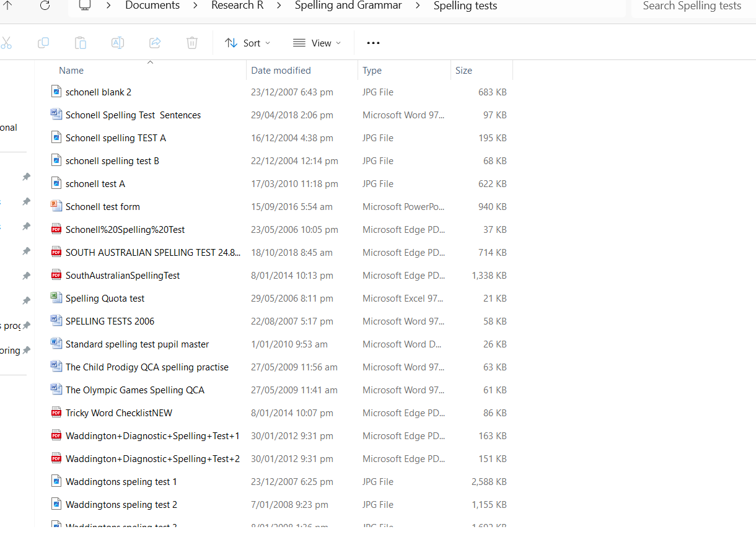
Task: Click date 15/09/2016 5:54 am
Action: point(292,206)
